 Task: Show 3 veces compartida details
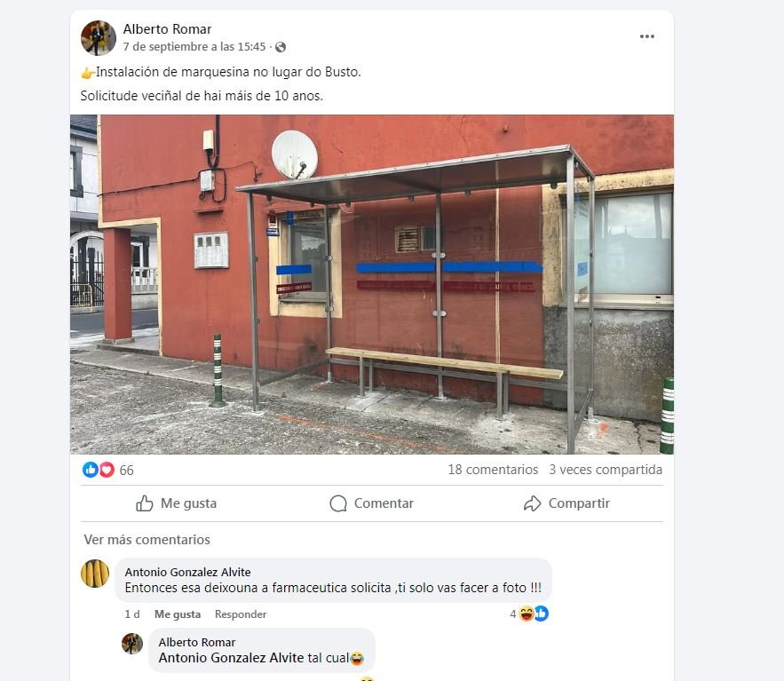(x=606, y=470)
